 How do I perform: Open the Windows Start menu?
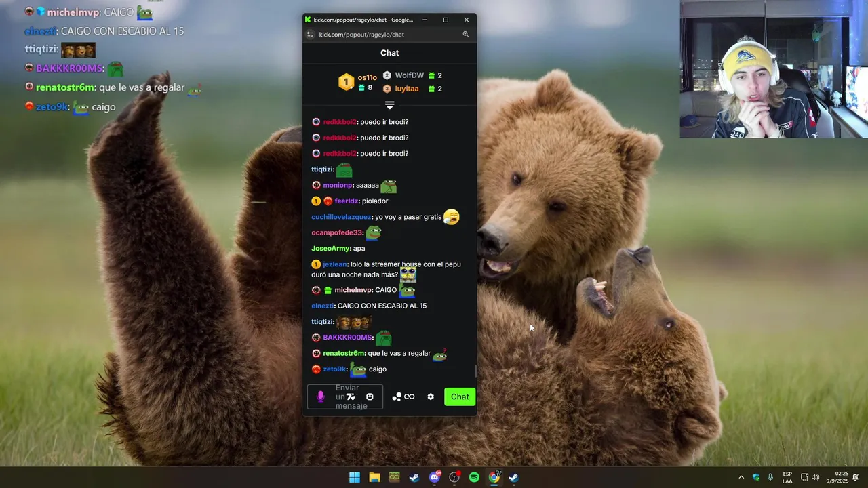[355, 477]
